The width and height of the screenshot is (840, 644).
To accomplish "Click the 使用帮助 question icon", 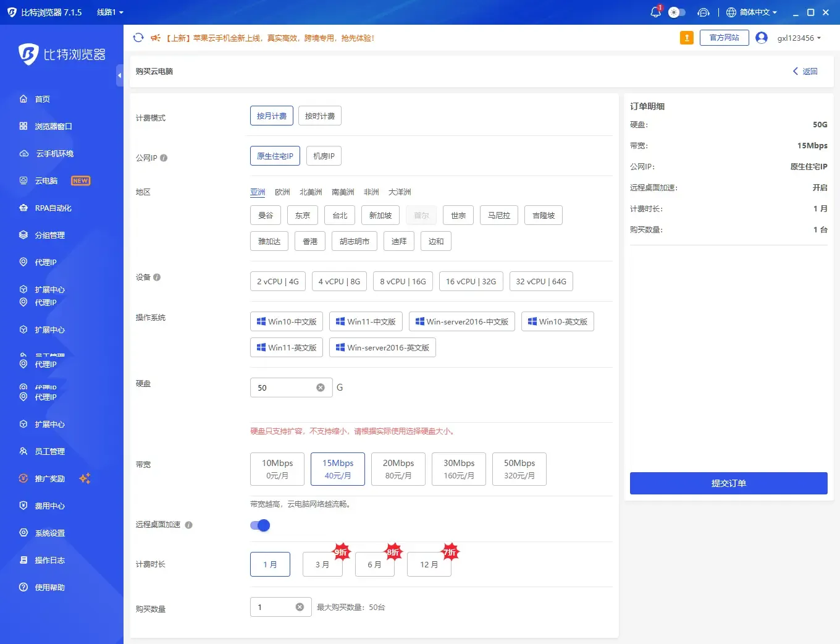I will pyautogui.click(x=23, y=587).
